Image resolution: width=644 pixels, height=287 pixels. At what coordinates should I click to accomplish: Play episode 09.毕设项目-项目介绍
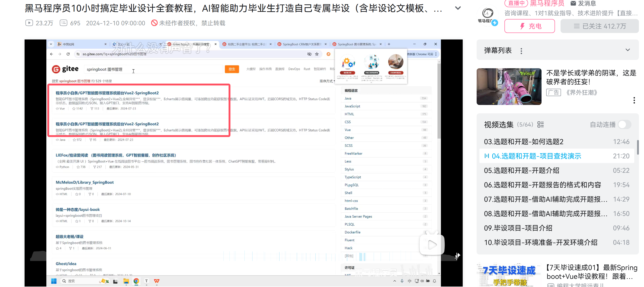557,228
